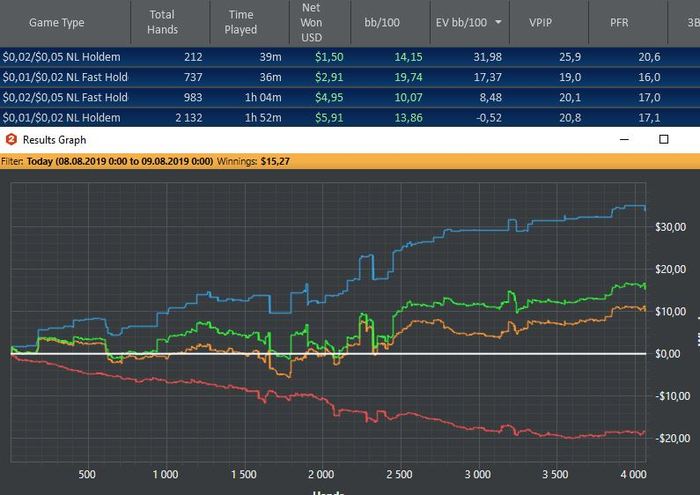Click the 212 total hands cell

pos(193,57)
